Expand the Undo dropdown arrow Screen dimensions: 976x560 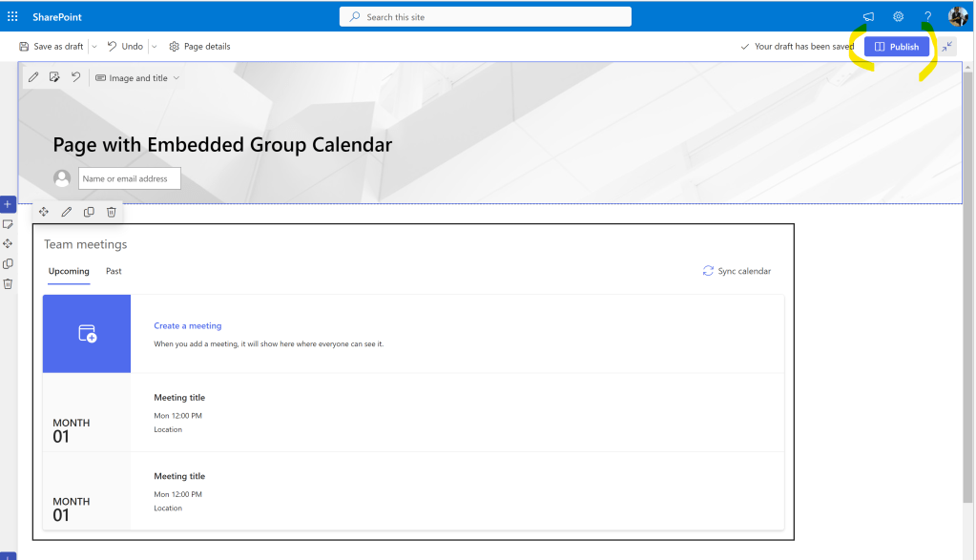154,46
